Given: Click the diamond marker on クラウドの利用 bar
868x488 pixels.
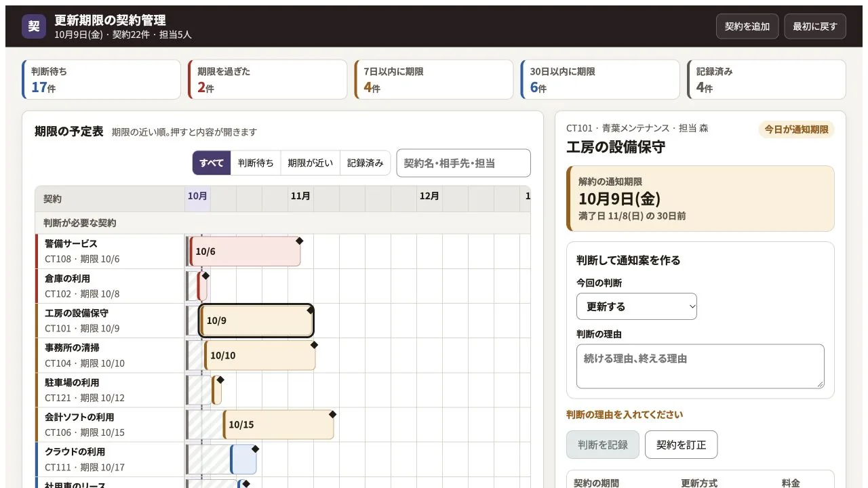Looking at the screenshot, I should tap(255, 449).
